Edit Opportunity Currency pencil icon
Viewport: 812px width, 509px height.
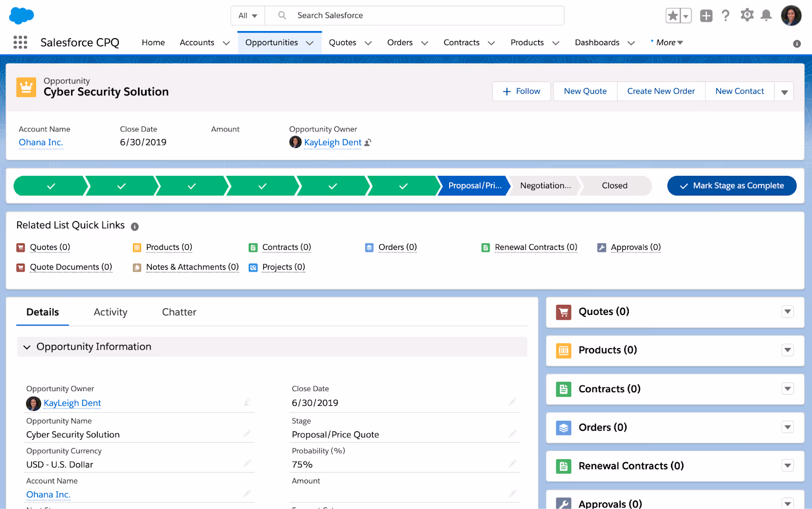[x=247, y=463]
